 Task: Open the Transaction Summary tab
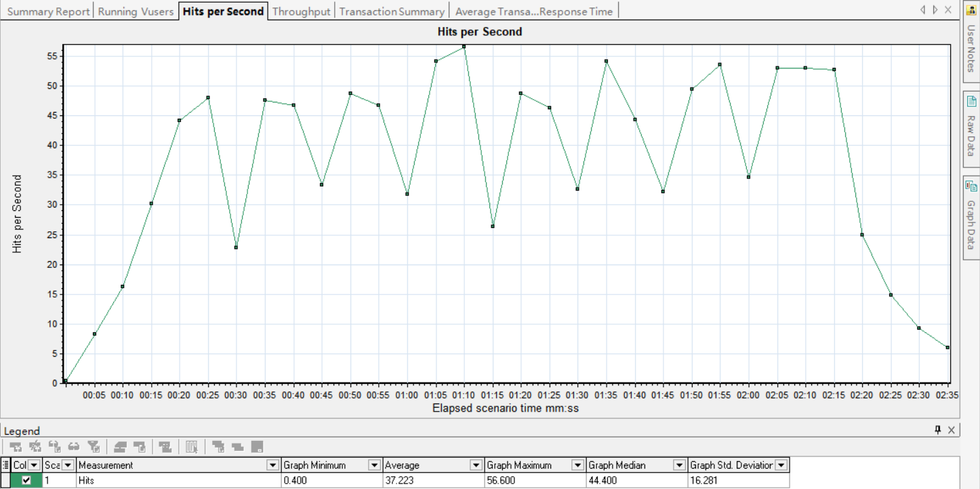pyautogui.click(x=392, y=12)
